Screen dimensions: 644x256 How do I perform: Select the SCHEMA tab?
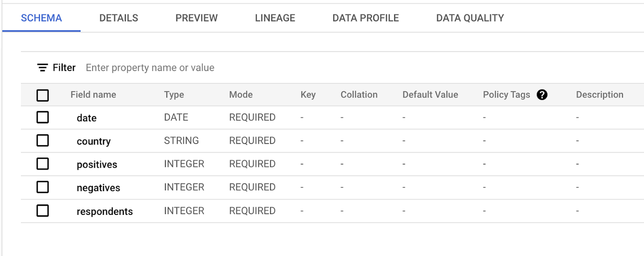point(41,18)
